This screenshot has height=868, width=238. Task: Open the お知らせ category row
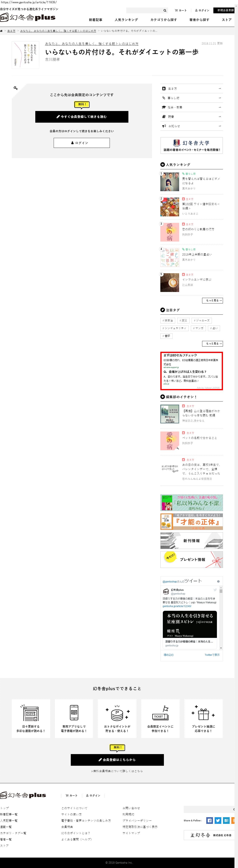(191, 126)
